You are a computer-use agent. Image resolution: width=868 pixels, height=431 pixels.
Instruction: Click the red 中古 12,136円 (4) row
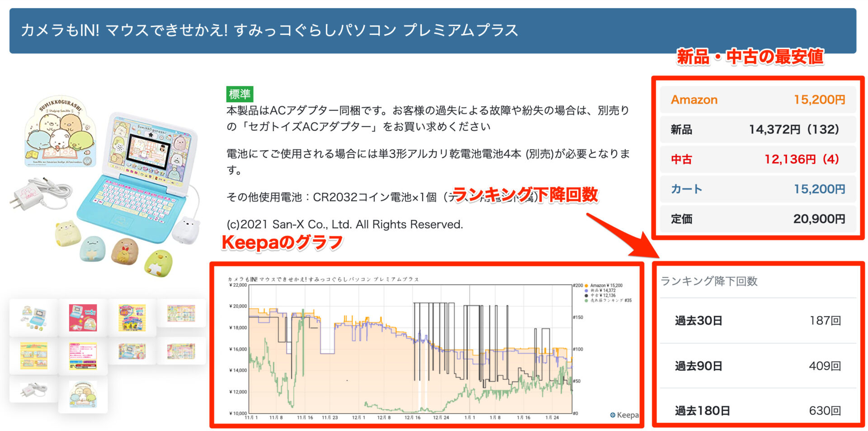[x=758, y=159]
